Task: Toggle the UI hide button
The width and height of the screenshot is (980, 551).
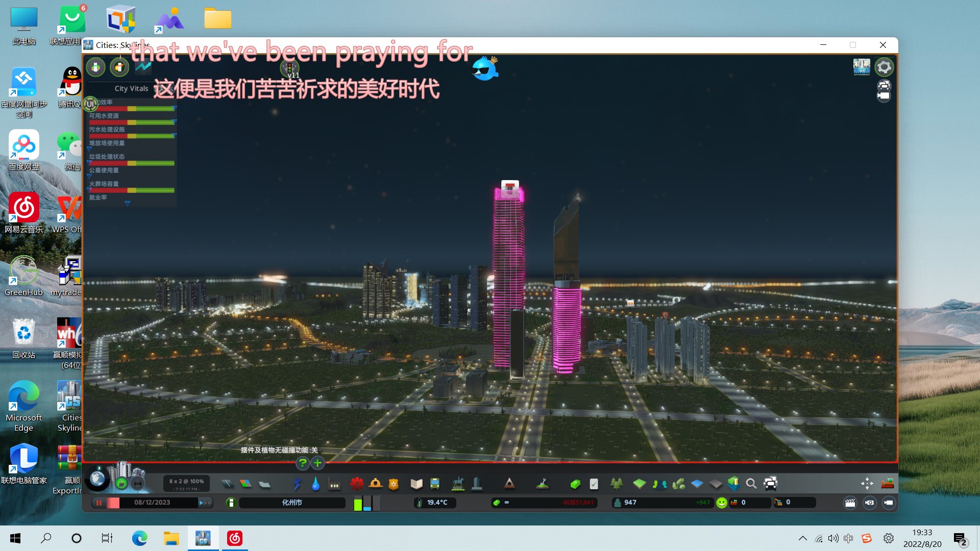Action: 90,104
